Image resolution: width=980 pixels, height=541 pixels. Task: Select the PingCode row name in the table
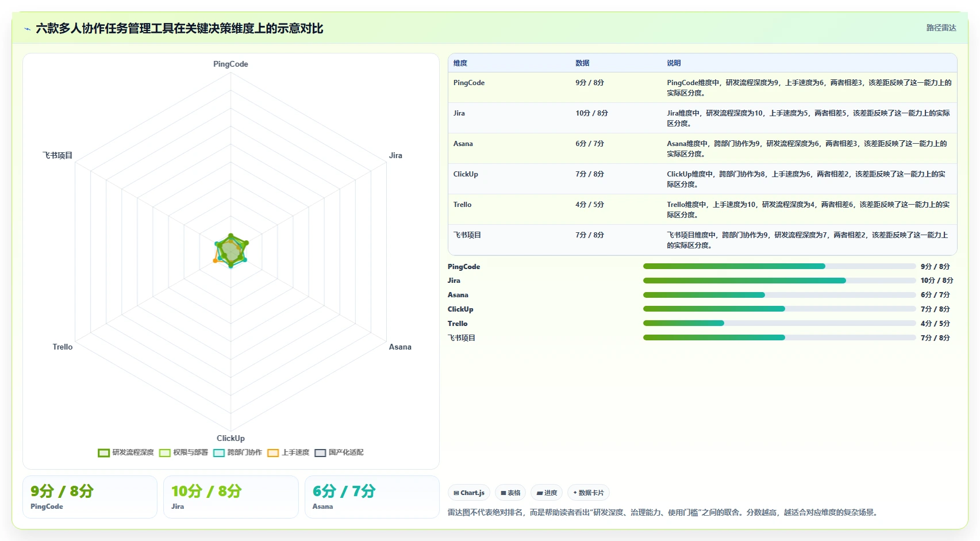pos(469,83)
